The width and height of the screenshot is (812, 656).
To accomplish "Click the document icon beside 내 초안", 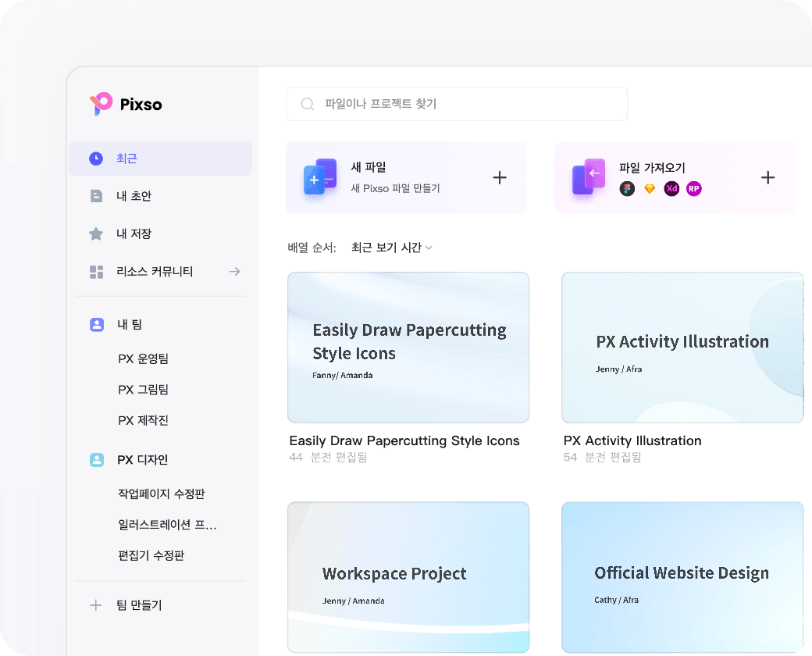I will (96, 196).
